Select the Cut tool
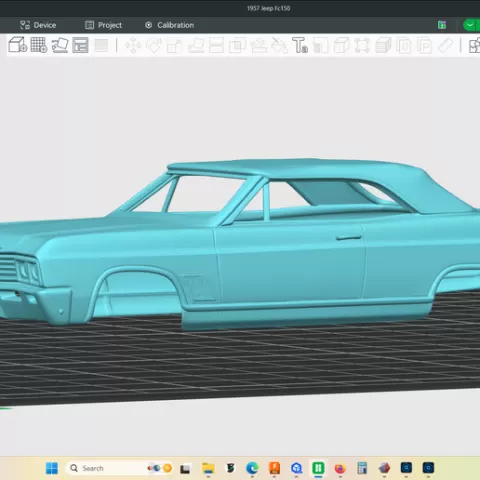The height and width of the screenshot is (480, 480). tap(216, 45)
